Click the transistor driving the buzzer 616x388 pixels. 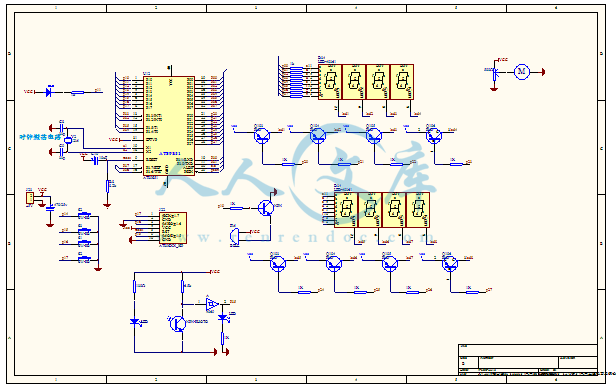266,207
